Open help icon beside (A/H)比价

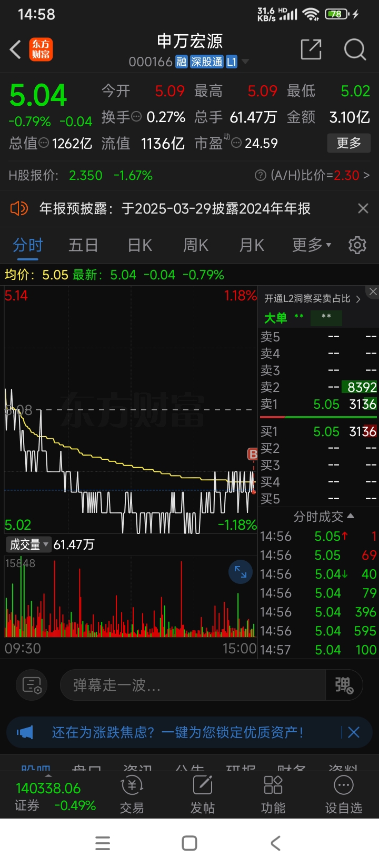click(260, 175)
